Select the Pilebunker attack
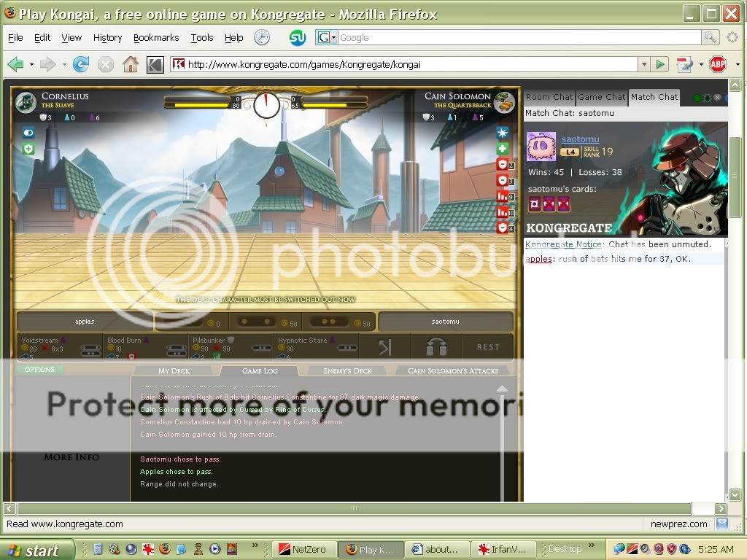The image size is (747, 560). pos(231,347)
